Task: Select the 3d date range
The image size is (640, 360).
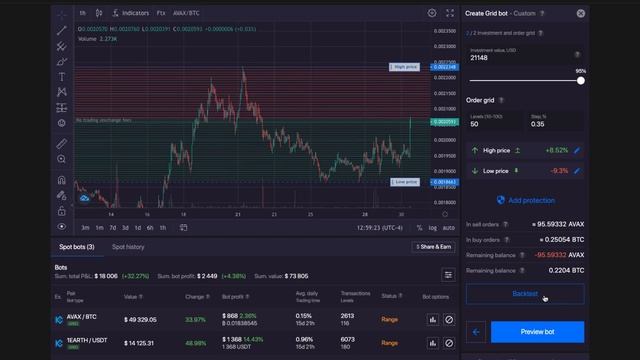Action: [x=125, y=228]
